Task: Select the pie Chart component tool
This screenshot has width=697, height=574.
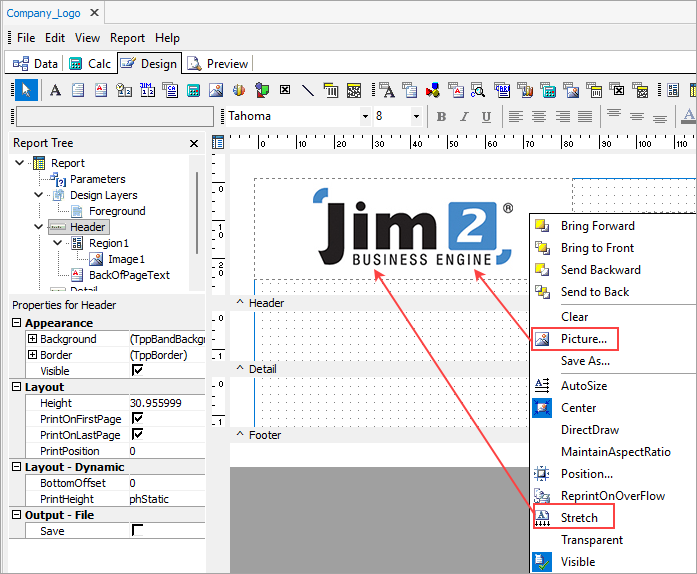Action: click(x=239, y=90)
